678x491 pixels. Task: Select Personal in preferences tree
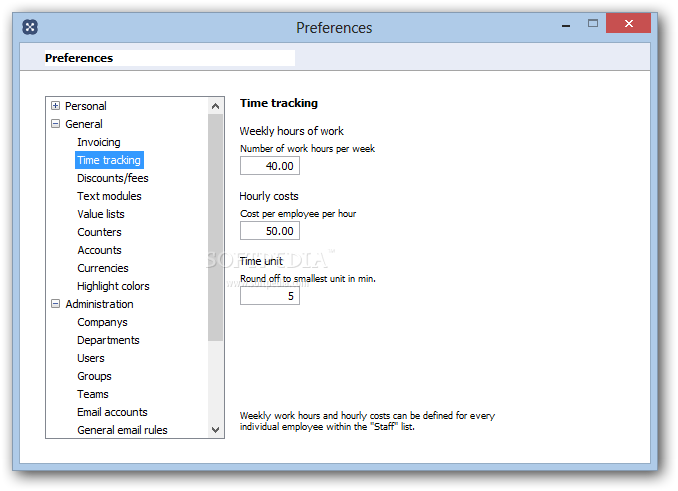point(86,106)
